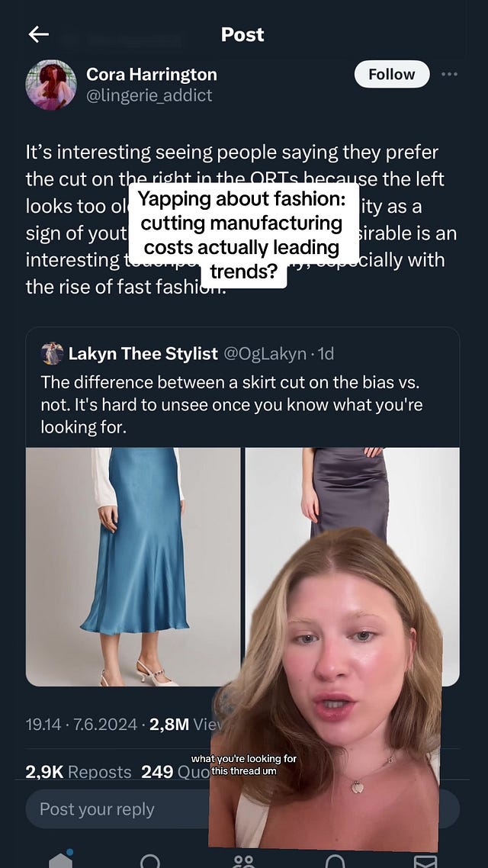Open the three-dot more options menu
This screenshot has height=868, width=488.
pos(450,74)
